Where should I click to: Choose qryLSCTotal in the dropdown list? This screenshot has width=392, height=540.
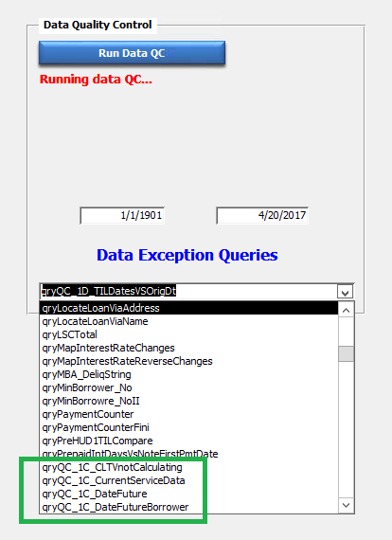tap(189, 334)
